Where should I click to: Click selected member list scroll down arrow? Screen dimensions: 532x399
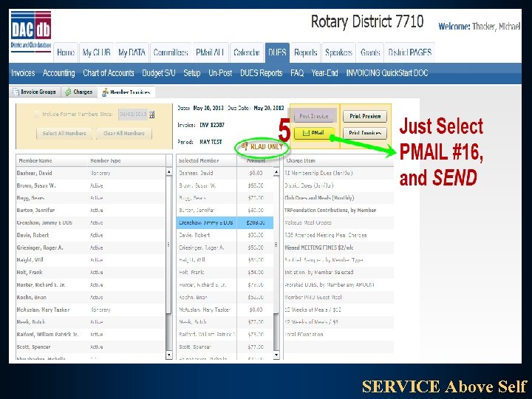click(276, 355)
